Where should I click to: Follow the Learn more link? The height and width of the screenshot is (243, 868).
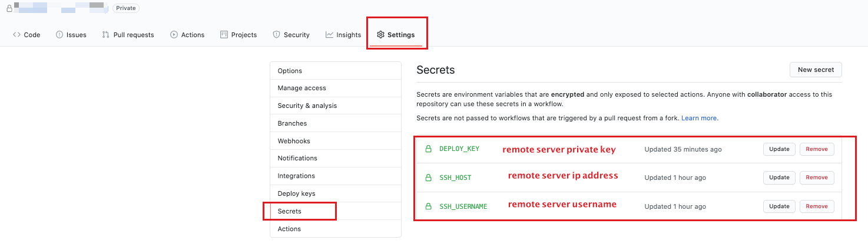699,118
